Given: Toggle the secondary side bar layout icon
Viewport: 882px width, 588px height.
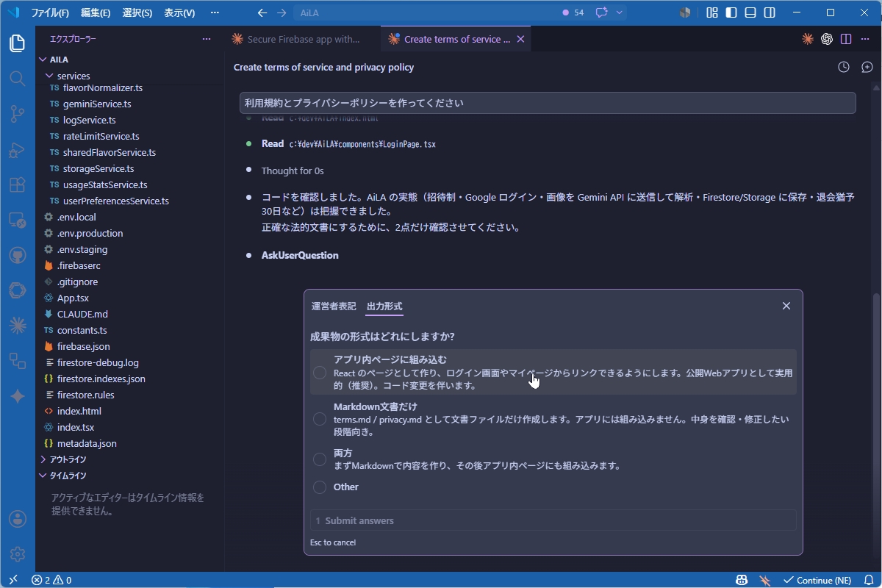Looking at the screenshot, I should click(770, 12).
